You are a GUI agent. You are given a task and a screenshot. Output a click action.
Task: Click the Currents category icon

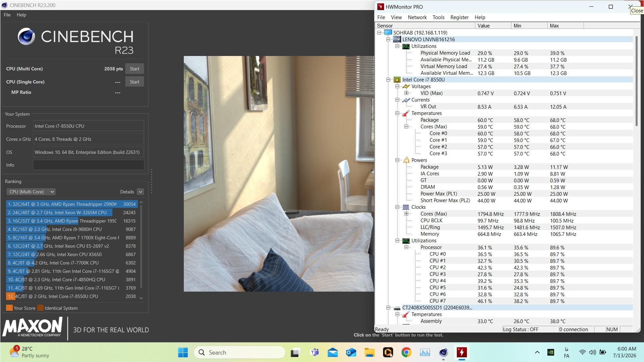coord(406,100)
